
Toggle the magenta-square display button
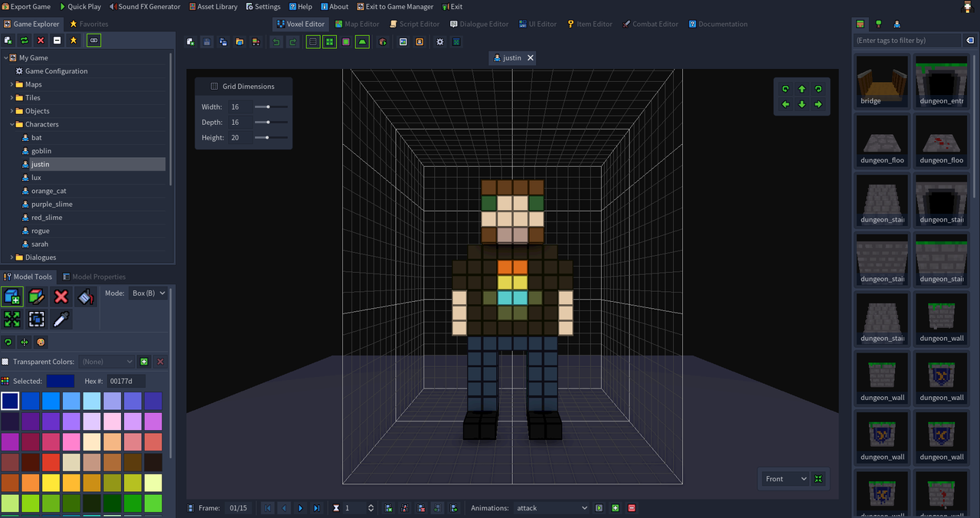pyautogui.click(x=346, y=42)
